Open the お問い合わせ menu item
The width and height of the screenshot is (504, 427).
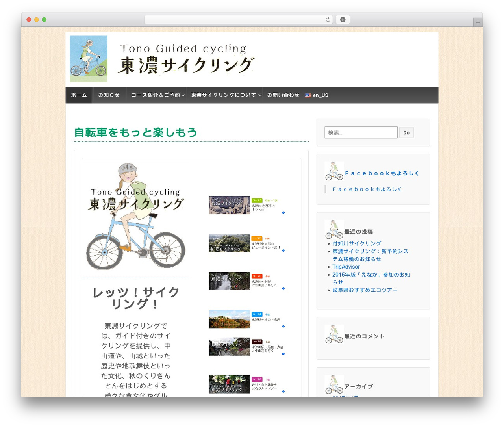[x=283, y=95]
